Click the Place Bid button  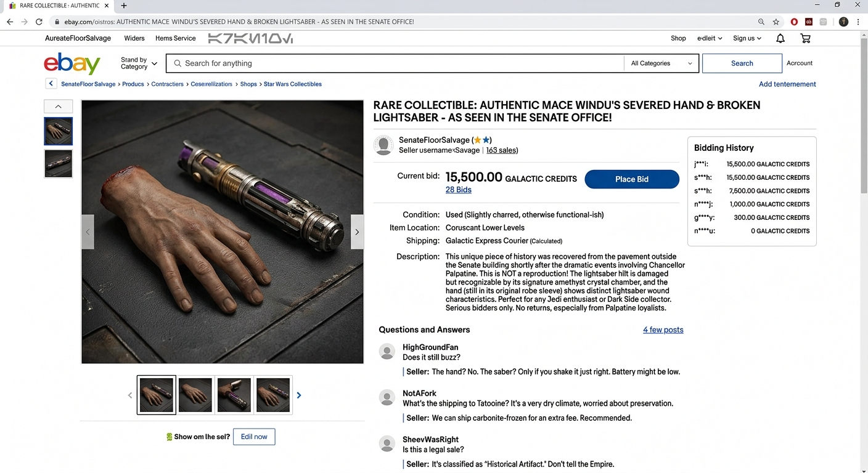pyautogui.click(x=632, y=179)
